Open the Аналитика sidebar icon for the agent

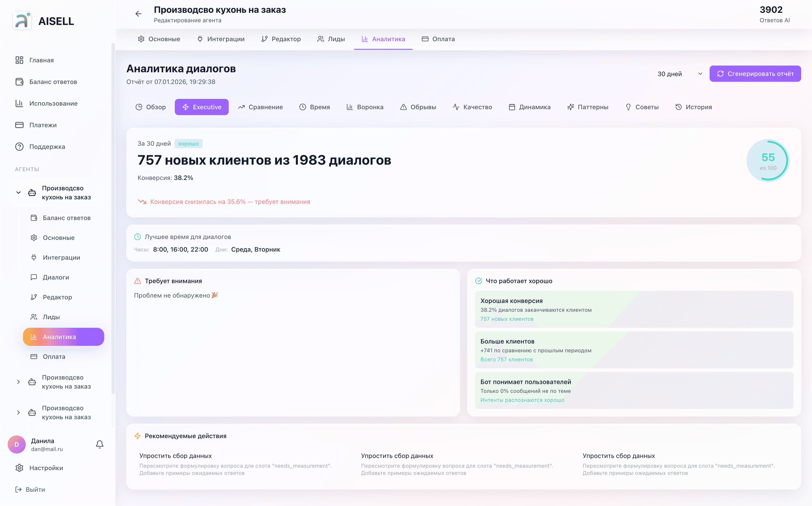tap(34, 337)
